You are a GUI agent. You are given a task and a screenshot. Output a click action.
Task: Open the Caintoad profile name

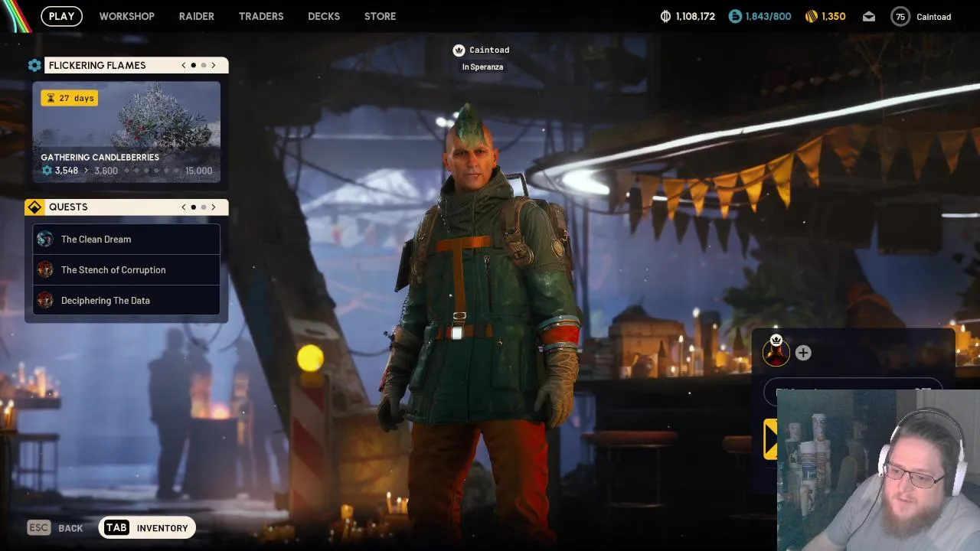point(933,17)
